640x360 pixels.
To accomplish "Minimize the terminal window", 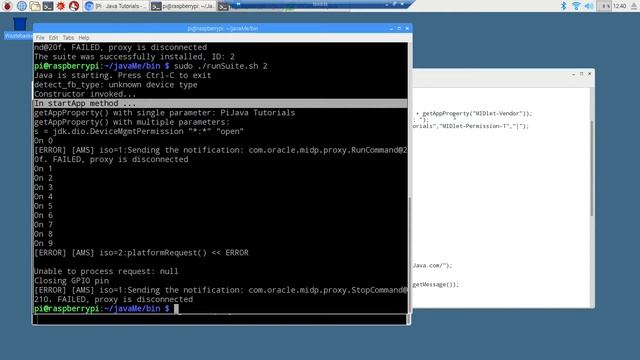I will click(391, 28).
